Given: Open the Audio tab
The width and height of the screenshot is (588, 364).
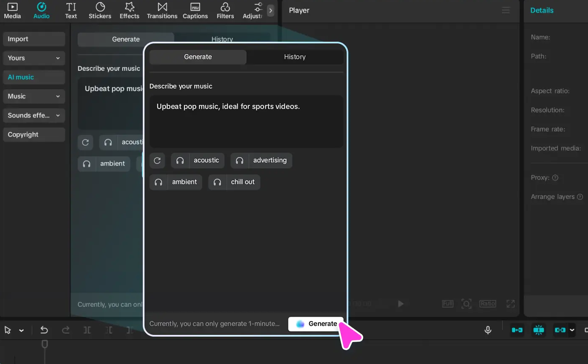Looking at the screenshot, I should click(x=41, y=11).
